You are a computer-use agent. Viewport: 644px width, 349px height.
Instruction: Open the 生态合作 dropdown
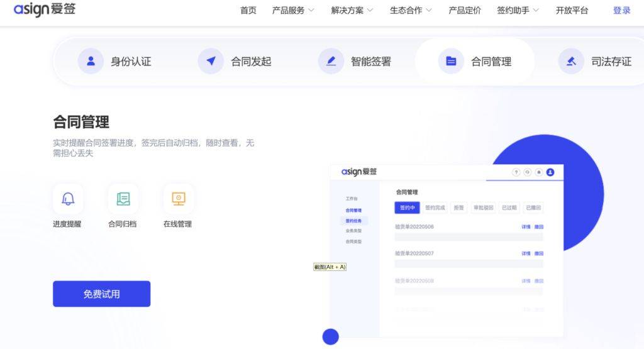click(x=411, y=10)
